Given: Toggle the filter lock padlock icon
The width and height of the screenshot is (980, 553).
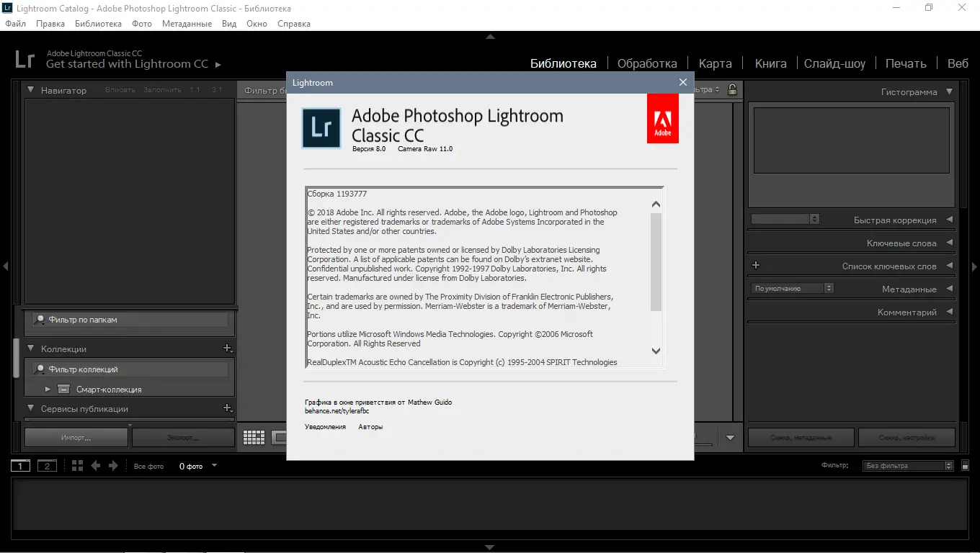Looking at the screenshot, I should pyautogui.click(x=732, y=89).
